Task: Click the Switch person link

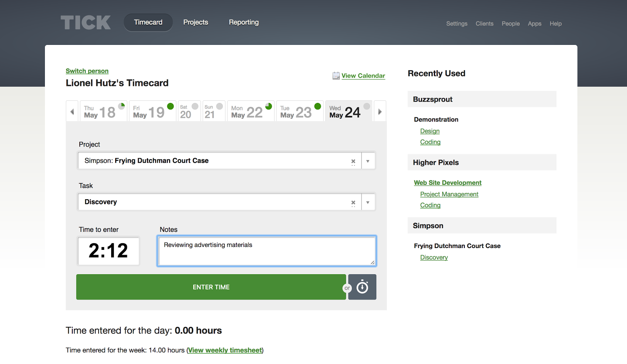Action: [x=87, y=71]
